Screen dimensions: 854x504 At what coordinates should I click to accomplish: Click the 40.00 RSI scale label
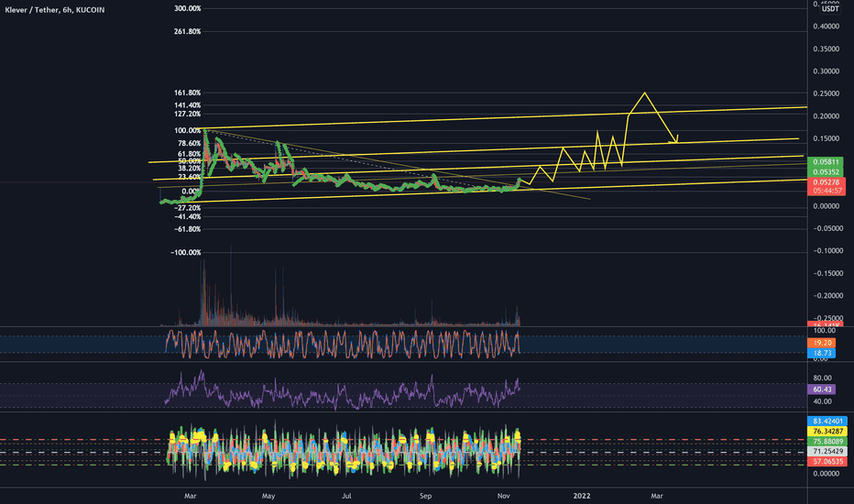(822, 401)
